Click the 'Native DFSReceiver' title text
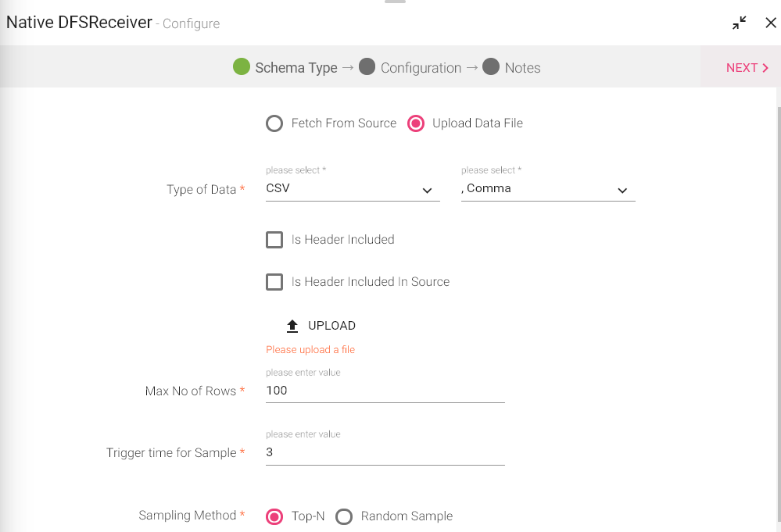This screenshot has width=781, height=532. click(x=79, y=23)
